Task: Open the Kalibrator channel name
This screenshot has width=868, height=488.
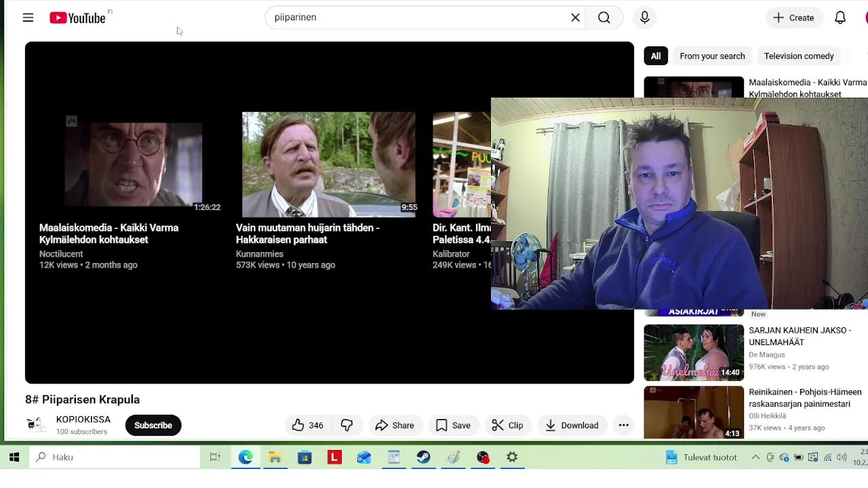Action: [x=451, y=254]
